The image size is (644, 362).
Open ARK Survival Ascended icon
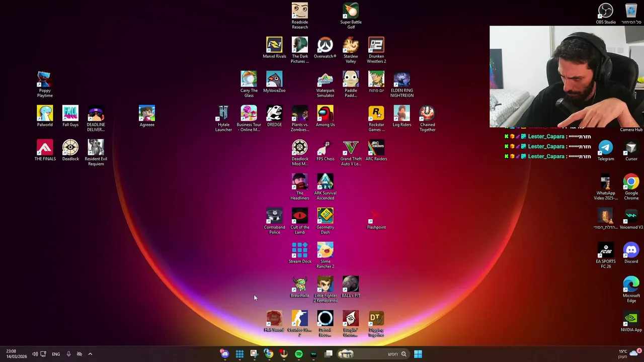pos(325,187)
